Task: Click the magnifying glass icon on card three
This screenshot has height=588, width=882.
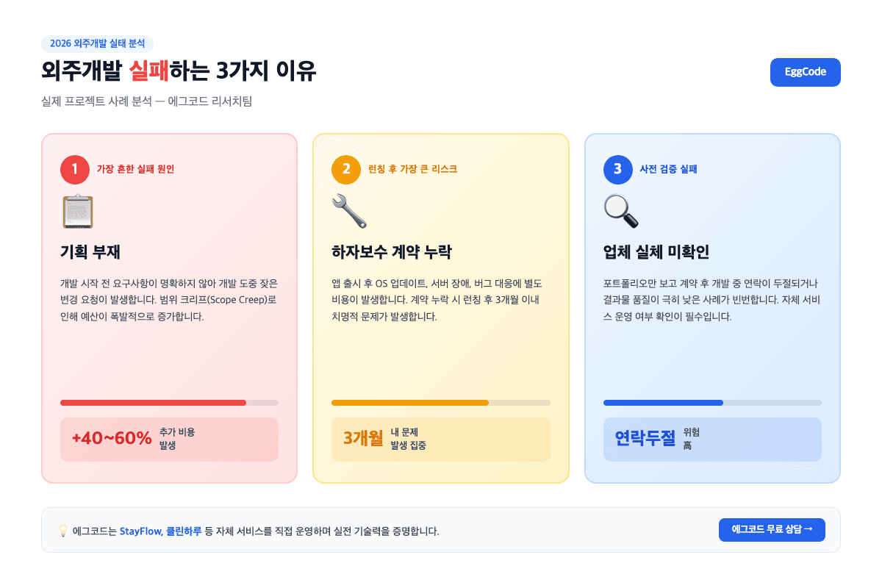Action: coord(620,211)
